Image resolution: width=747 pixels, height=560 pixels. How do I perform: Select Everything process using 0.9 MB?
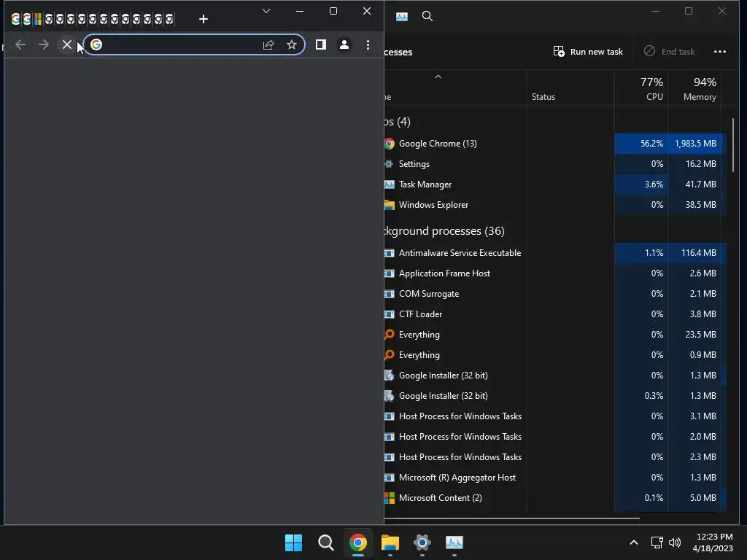[x=555, y=355]
